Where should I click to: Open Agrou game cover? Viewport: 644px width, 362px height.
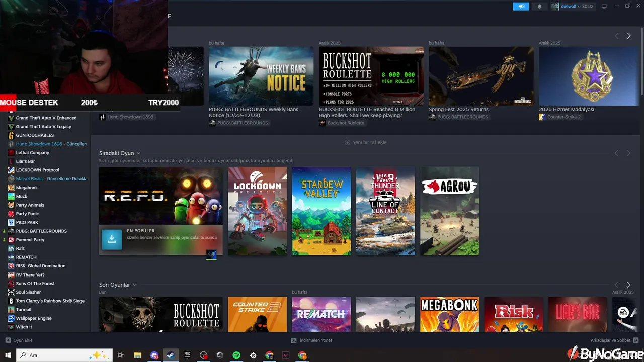point(450,211)
